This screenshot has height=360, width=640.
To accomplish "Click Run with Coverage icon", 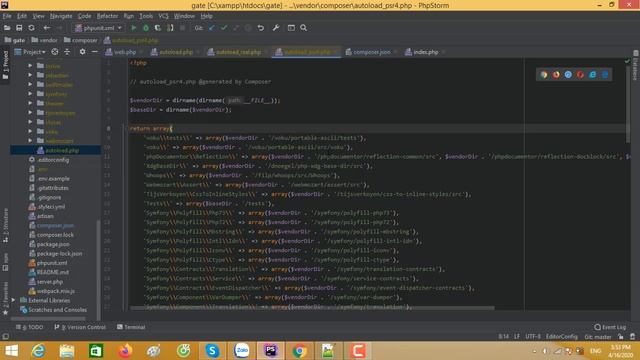I will (158, 28).
